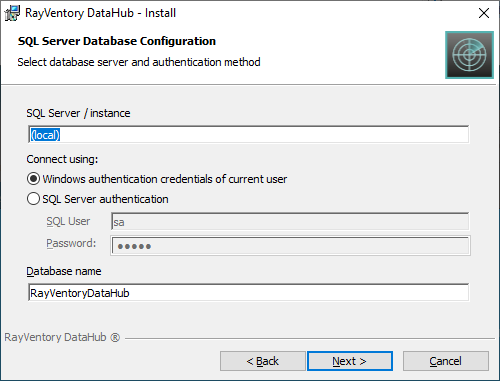
Task: Select Windows authentication credentials radio button
Action: (33, 179)
